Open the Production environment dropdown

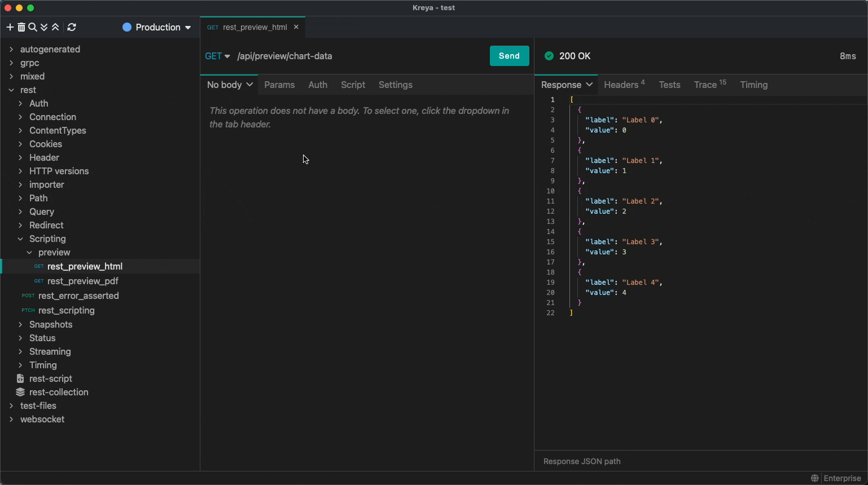click(157, 27)
